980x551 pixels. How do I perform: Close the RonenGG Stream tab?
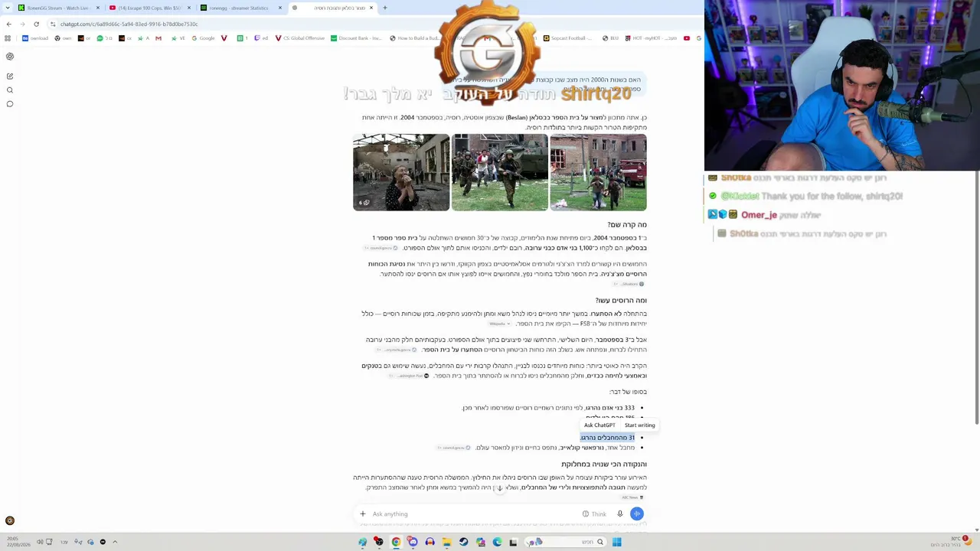[x=98, y=8]
